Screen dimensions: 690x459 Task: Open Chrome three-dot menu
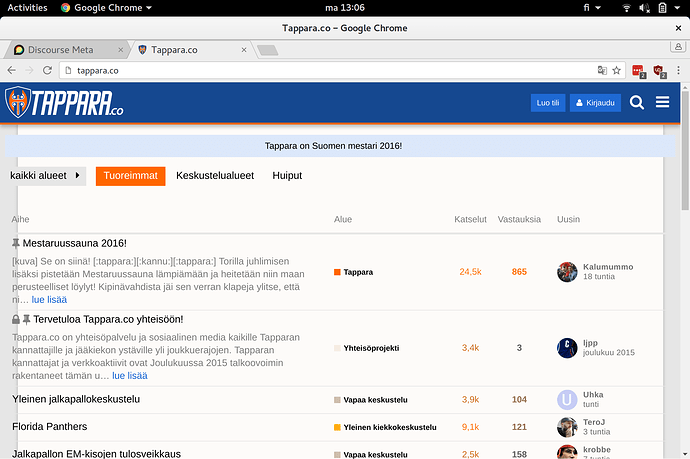[678, 70]
